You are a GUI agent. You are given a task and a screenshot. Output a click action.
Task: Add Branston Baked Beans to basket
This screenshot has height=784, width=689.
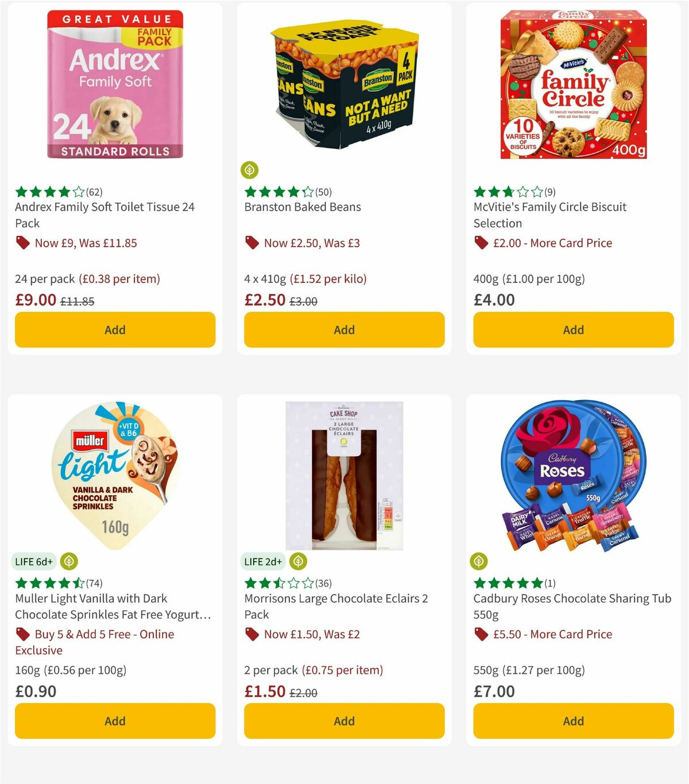pyautogui.click(x=343, y=329)
